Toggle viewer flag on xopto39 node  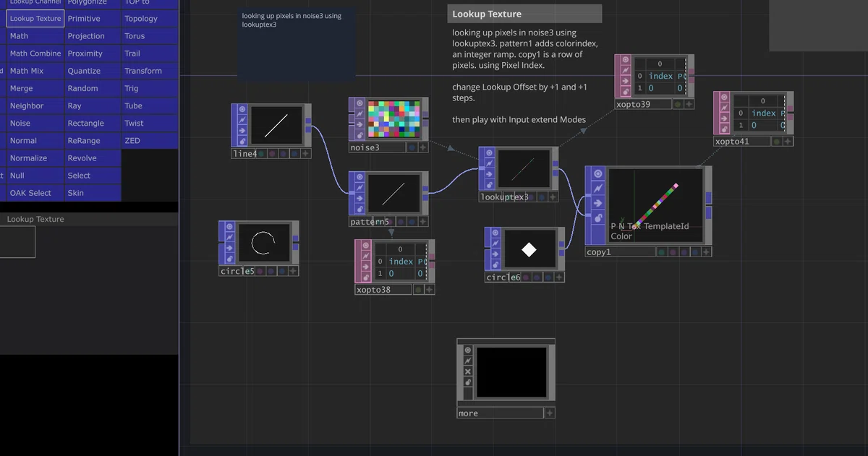[626, 61]
